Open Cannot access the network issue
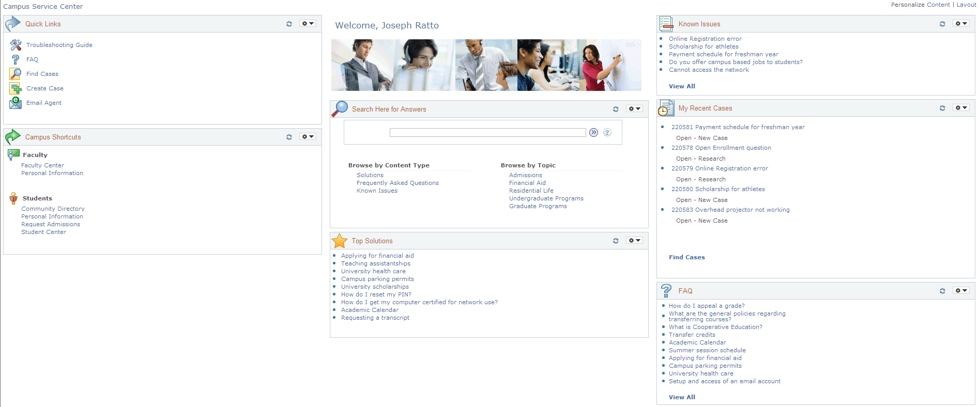980x407 pixels. tap(709, 70)
